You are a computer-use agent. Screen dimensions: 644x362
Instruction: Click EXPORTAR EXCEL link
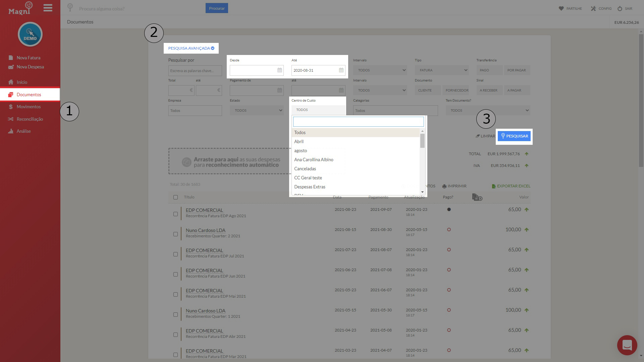coord(511,186)
